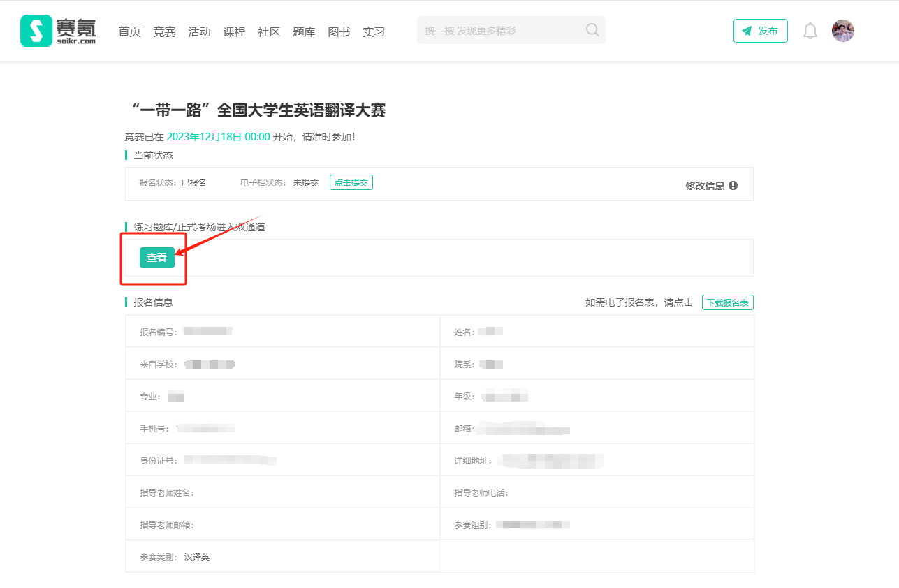Focus the 搜一搜 search input field
Image resolution: width=899 pixels, height=588 pixels.
(x=499, y=31)
